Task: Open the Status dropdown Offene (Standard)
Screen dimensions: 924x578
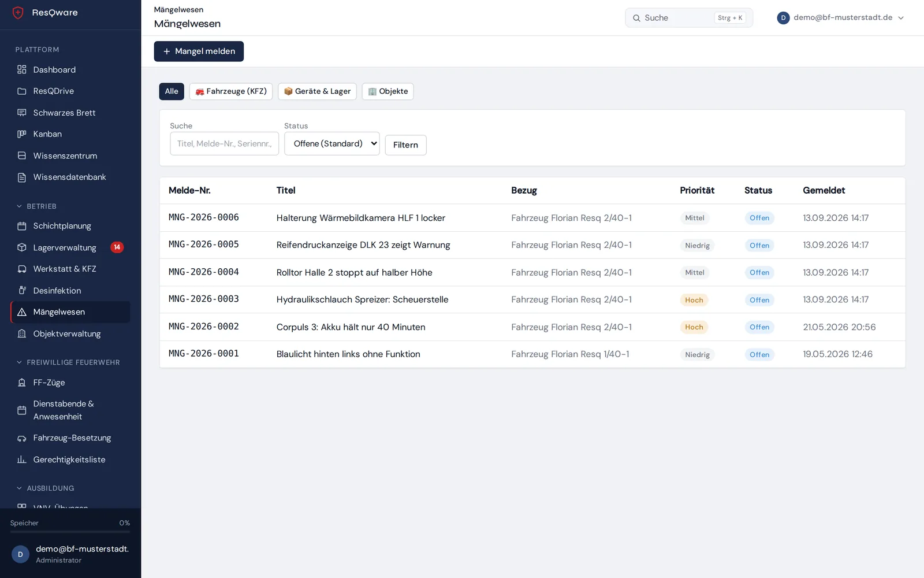Action: (332, 143)
